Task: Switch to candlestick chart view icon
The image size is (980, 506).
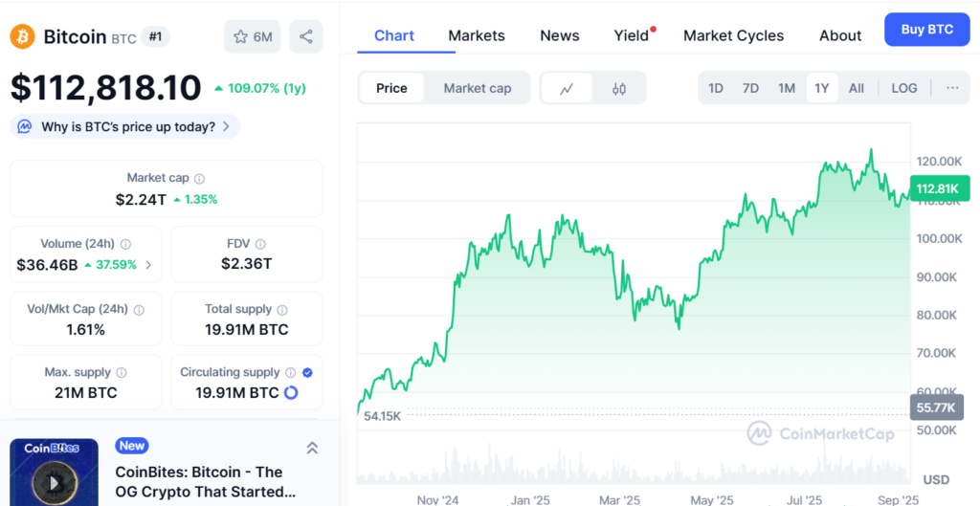Action: (x=619, y=88)
